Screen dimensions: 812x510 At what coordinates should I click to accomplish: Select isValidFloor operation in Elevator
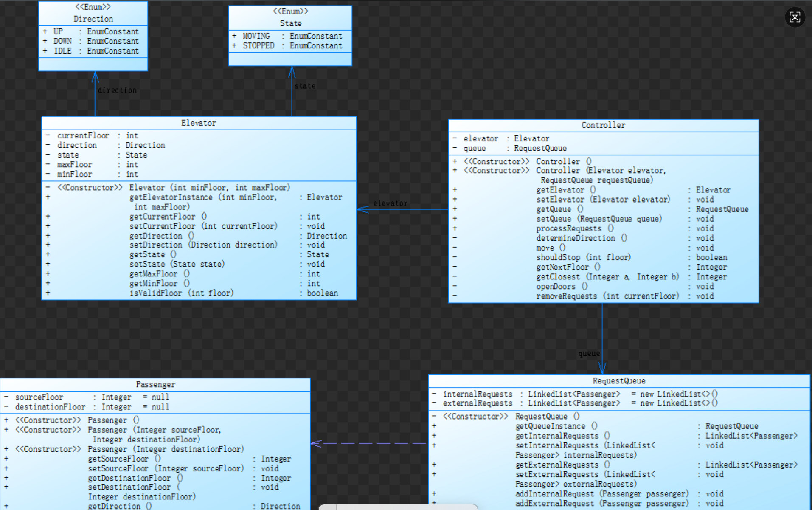click(181, 293)
